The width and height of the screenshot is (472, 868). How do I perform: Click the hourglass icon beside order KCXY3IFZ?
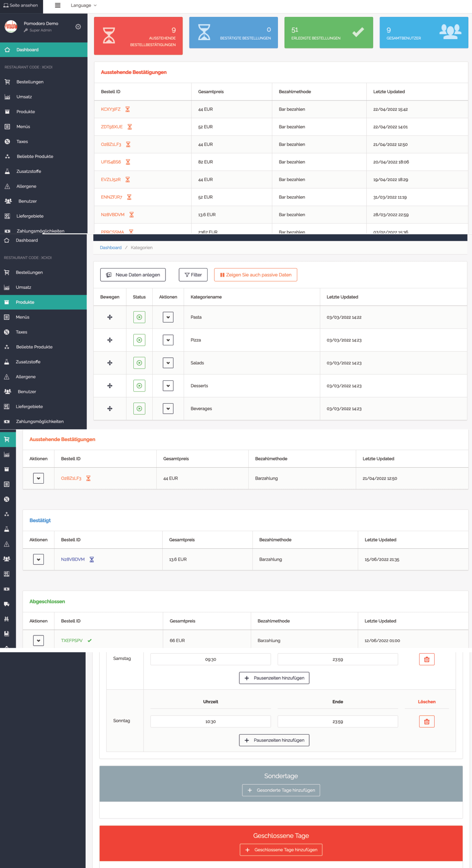tap(128, 109)
